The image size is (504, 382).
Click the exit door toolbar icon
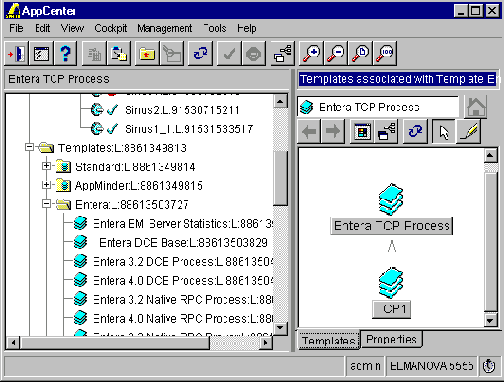[x=16, y=53]
